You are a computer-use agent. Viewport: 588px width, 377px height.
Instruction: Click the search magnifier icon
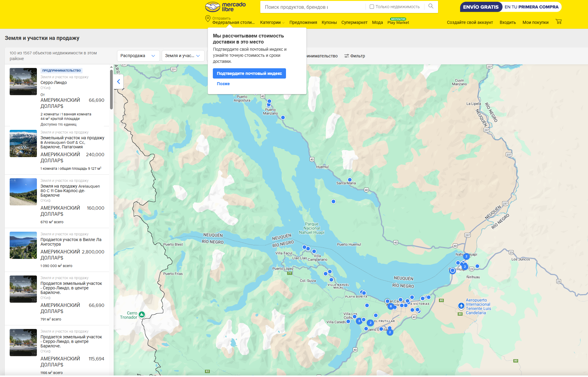tap(431, 6)
